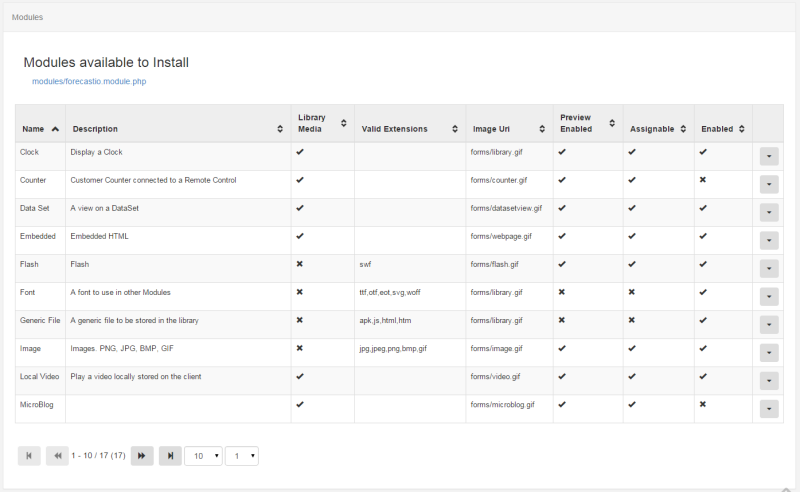Go to the next page of results
This screenshot has width=800, height=492.
142,456
